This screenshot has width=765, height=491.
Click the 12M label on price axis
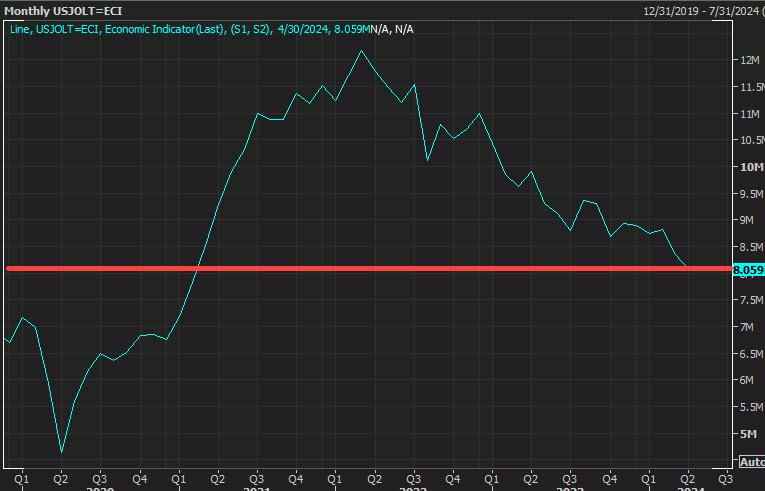748,60
